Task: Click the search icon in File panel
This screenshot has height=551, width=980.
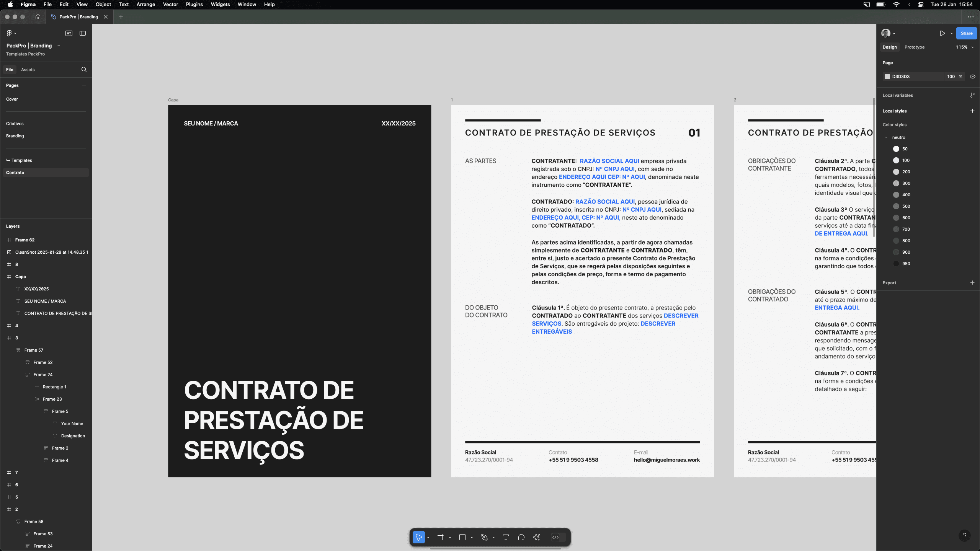Action: pos(84,70)
